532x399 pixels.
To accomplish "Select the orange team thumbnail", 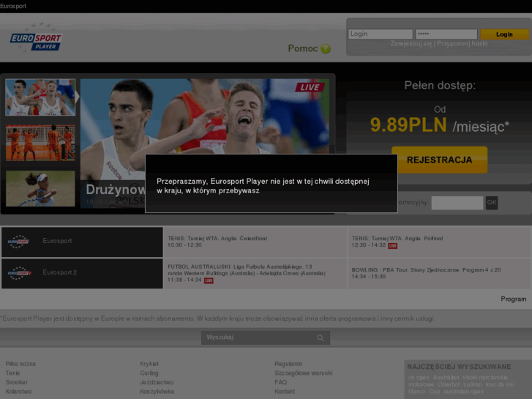I will pos(40,143).
